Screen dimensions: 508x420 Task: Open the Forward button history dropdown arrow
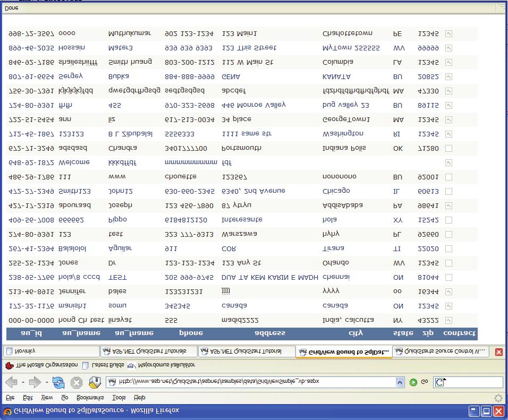pos(46,382)
